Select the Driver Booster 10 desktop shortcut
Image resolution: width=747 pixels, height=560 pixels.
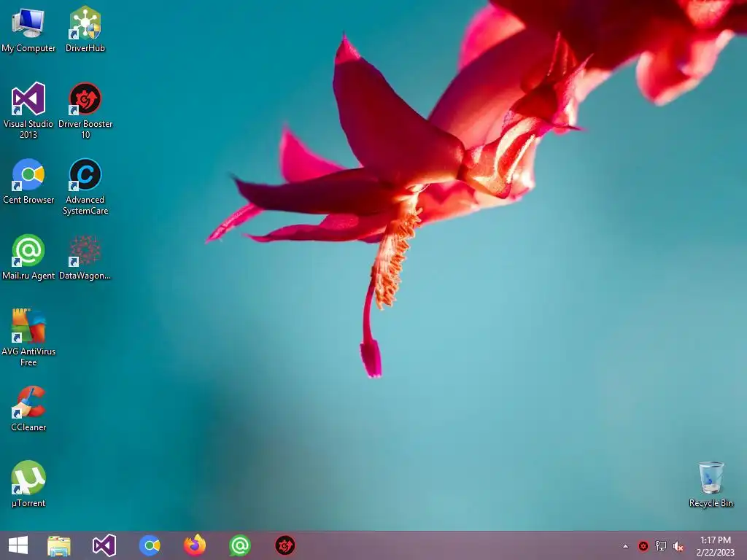point(85,111)
